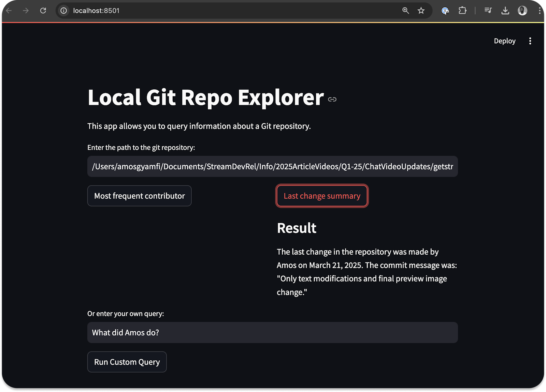Image resolution: width=546 pixels, height=392 pixels.
Task: Select the custom query text box
Action: tap(272, 332)
